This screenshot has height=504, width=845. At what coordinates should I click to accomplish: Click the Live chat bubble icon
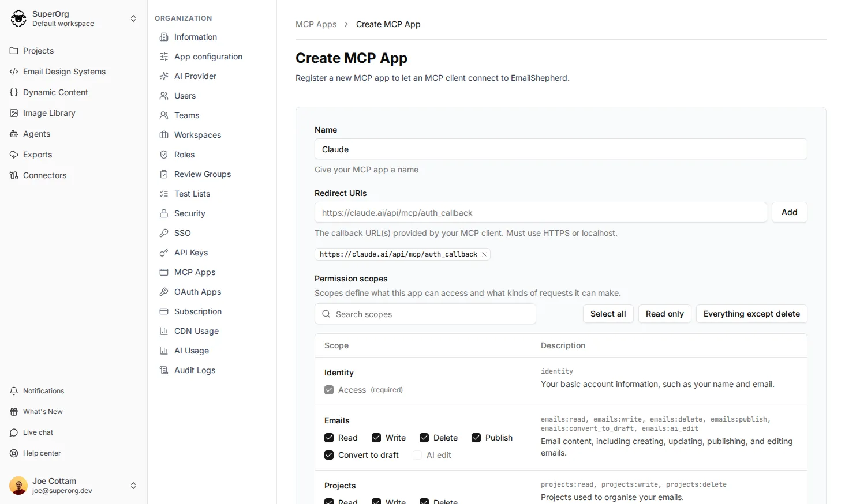pyautogui.click(x=14, y=432)
